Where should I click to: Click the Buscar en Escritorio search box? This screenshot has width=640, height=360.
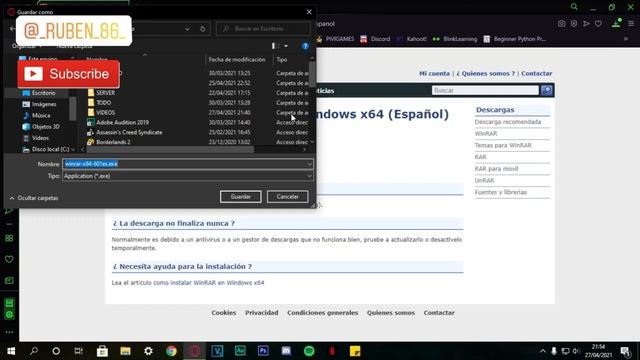click(263, 29)
